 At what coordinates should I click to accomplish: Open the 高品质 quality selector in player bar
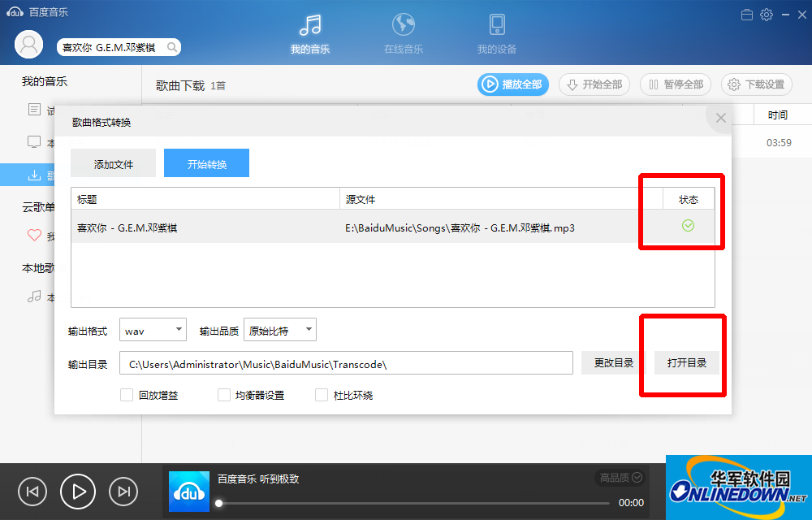click(619, 479)
